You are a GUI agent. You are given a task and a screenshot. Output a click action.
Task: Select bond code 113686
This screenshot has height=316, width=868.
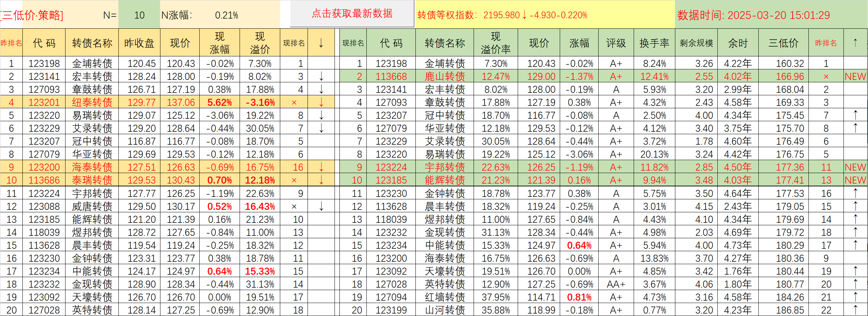tap(44, 180)
